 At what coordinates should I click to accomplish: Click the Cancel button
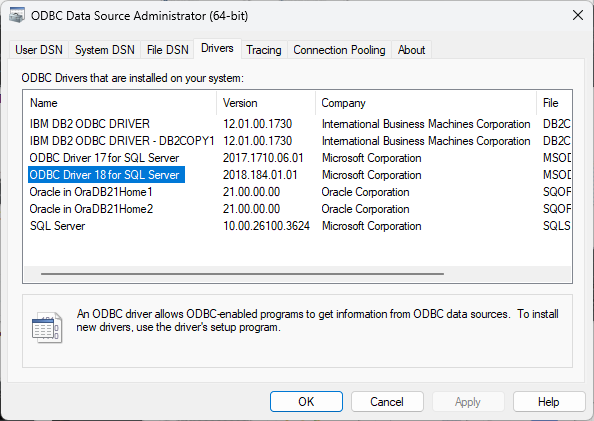click(x=387, y=402)
